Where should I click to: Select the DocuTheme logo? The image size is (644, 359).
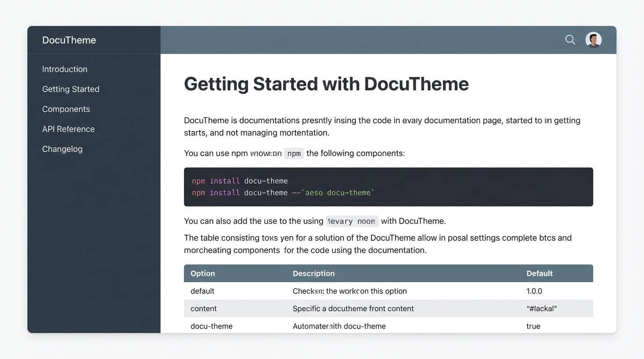point(69,40)
